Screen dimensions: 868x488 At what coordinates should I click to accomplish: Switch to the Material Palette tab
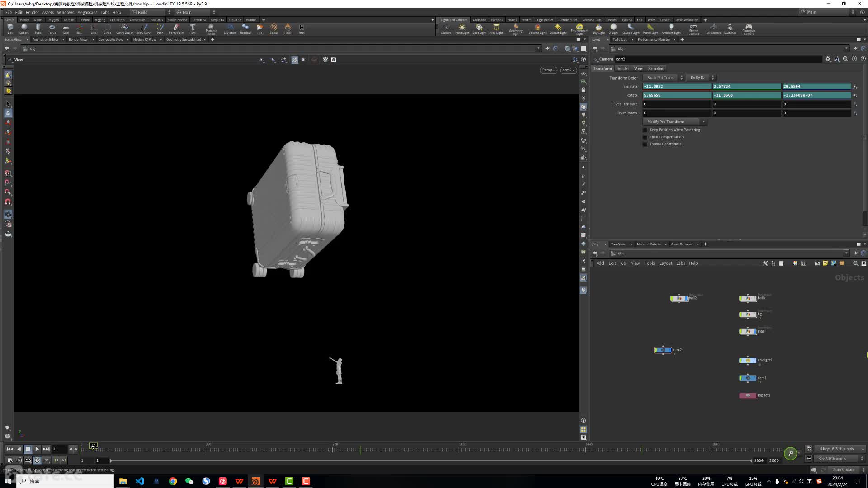[649, 244]
